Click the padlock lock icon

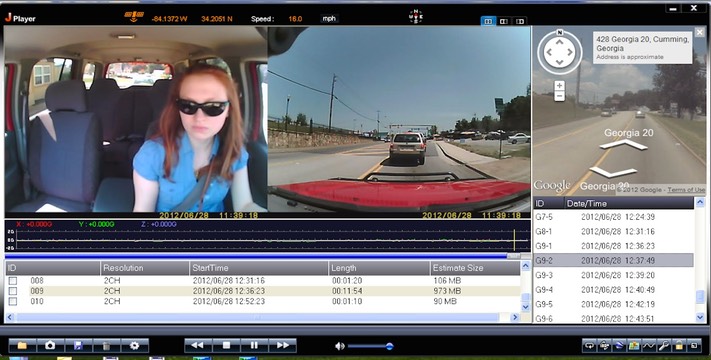[678, 346]
